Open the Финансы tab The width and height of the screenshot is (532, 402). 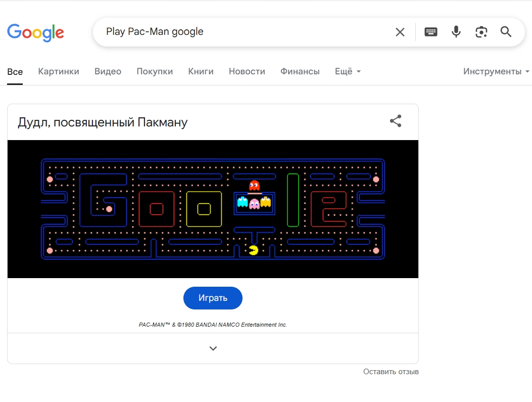pyautogui.click(x=300, y=71)
